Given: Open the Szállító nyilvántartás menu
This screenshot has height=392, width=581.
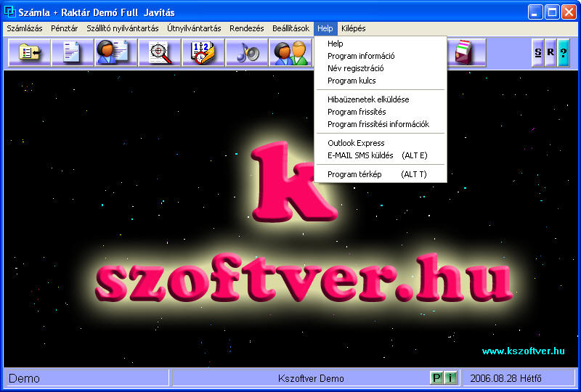Looking at the screenshot, I should [123, 28].
